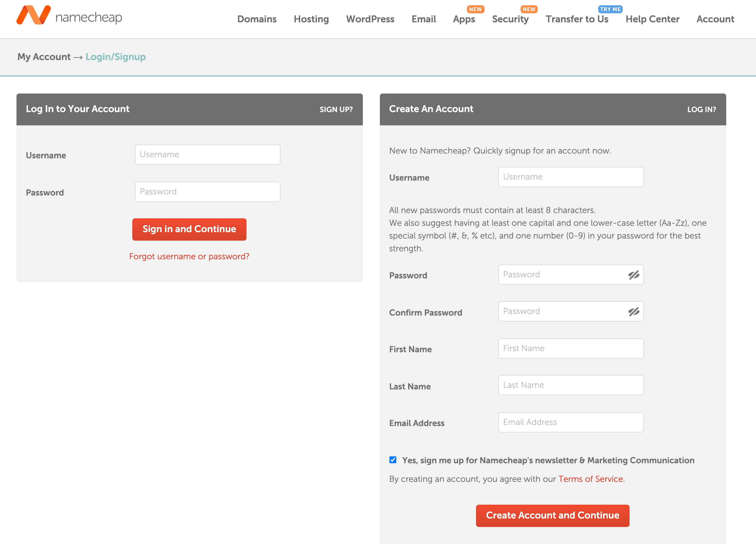
Task: Click the LOG IN? link in create header
Action: tap(702, 109)
